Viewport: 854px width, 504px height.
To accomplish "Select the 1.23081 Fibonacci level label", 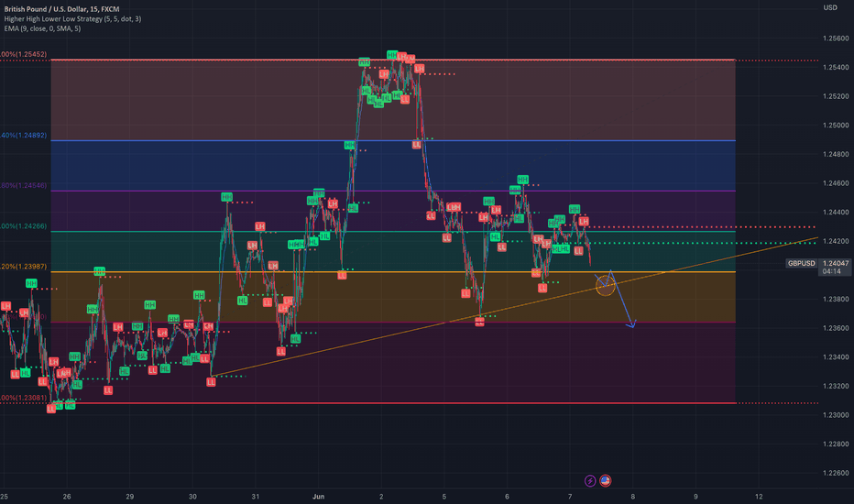I will point(24,398).
